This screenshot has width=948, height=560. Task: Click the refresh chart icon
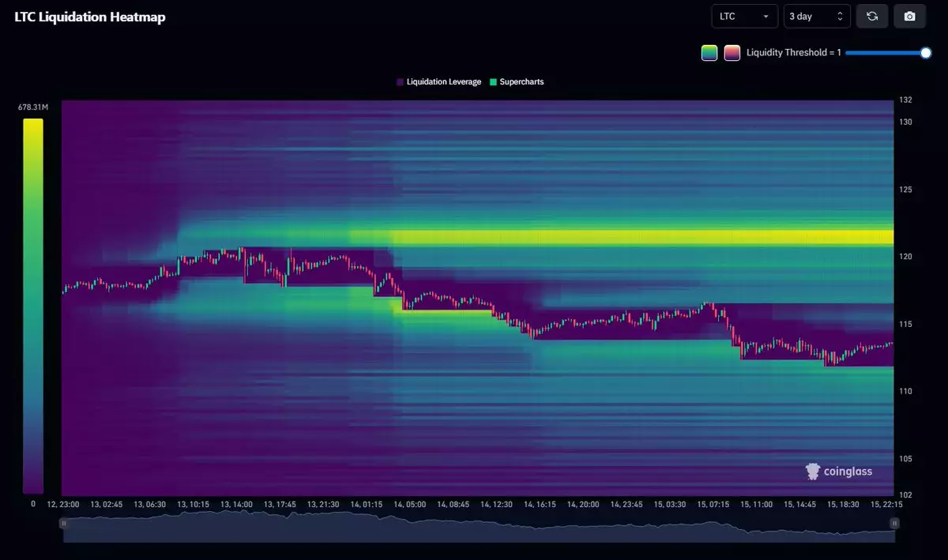click(872, 17)
